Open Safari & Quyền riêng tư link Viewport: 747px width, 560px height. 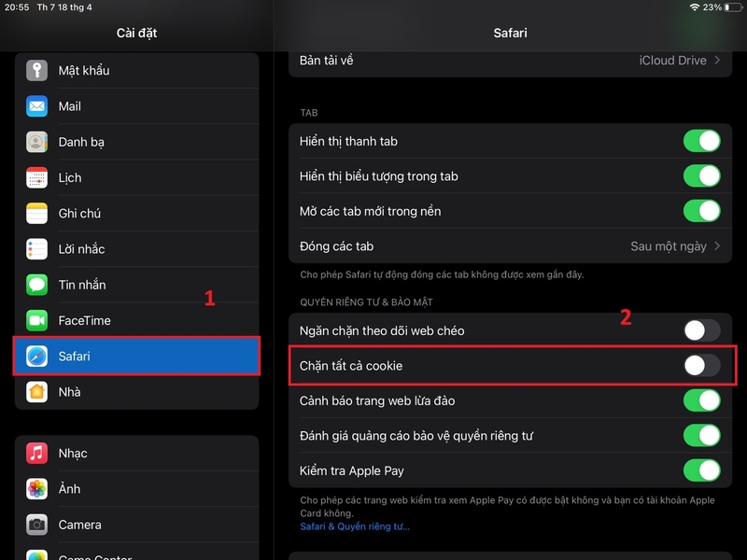coord(355,526)
